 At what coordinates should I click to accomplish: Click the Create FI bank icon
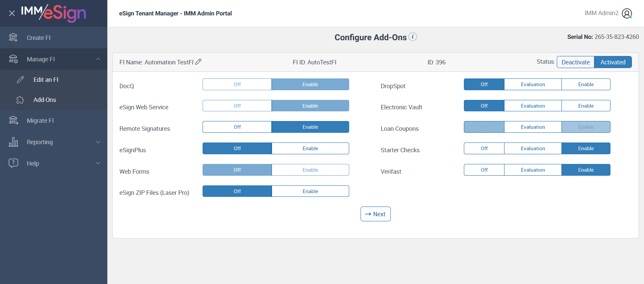click(x=13, y=38)
